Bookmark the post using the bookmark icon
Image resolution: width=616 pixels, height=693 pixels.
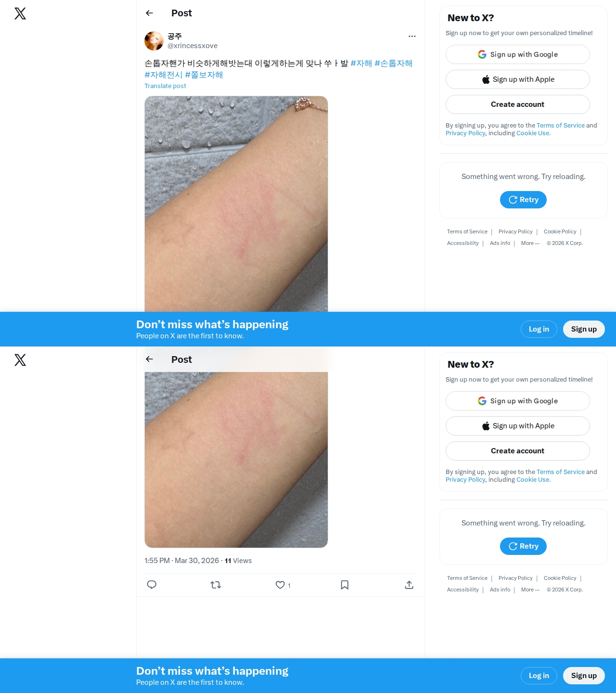345,585
